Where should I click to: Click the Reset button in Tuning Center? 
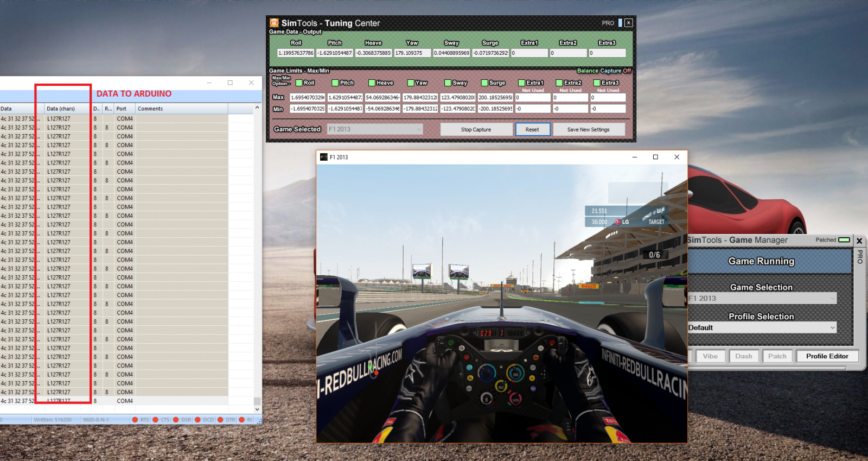pos(532,129)
